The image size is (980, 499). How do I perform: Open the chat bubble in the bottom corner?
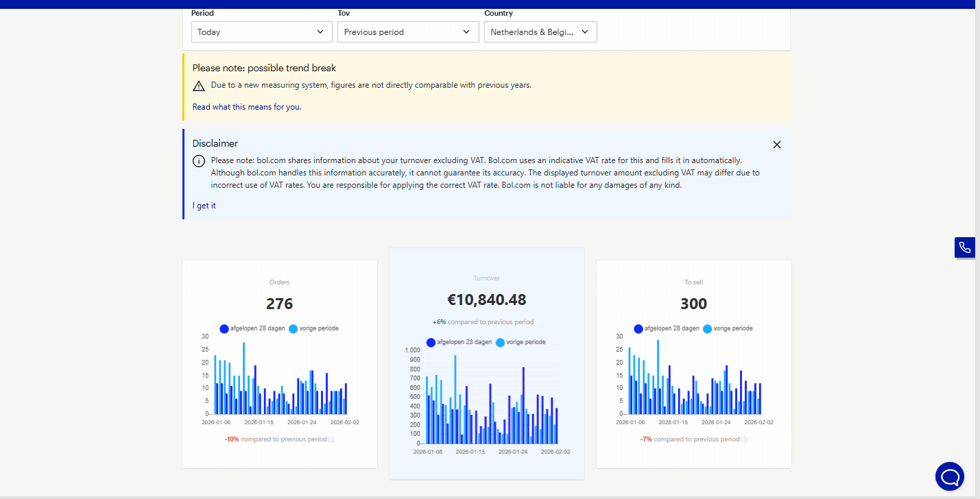(949, 476)
